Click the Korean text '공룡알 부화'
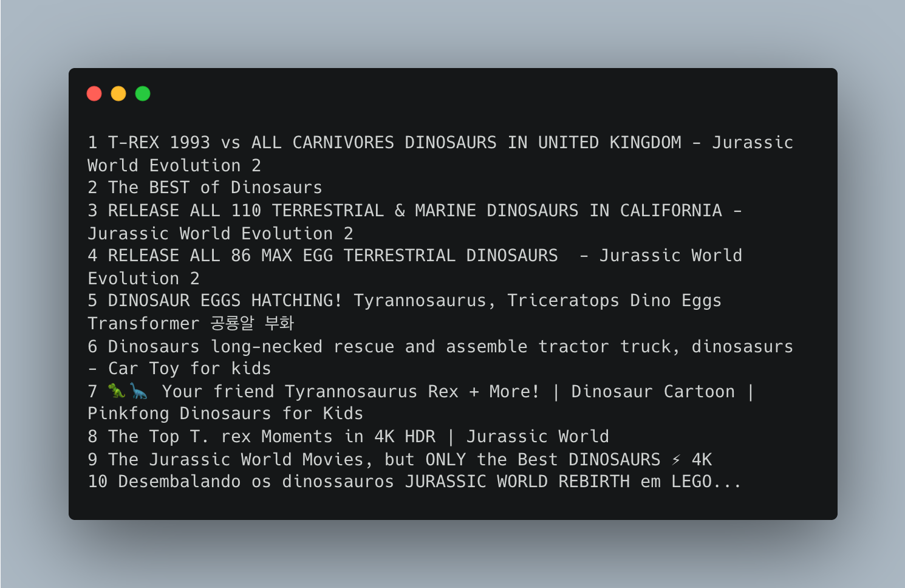The height and width of the screenshot is (588, 905). 252,323
